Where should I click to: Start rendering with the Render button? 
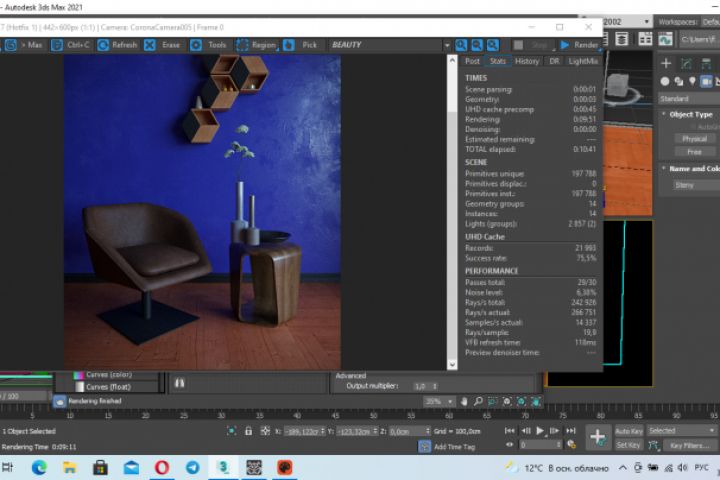pos(579,45)
